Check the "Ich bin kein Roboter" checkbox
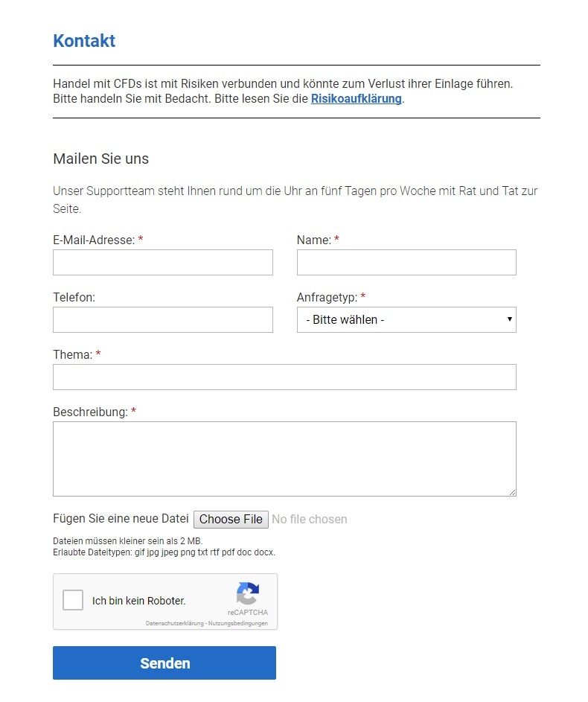The height and width of the screenshot is (702, 588). click(73, 600)
